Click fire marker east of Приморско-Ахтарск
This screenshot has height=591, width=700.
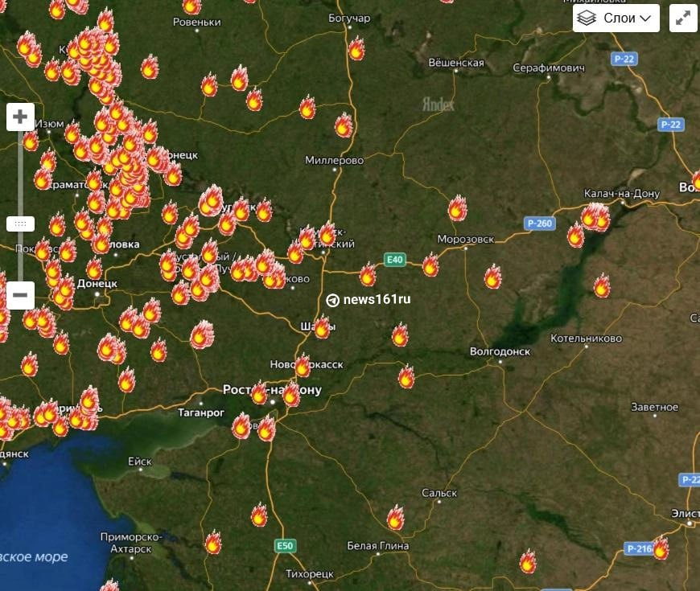click(x=212, y=543)
